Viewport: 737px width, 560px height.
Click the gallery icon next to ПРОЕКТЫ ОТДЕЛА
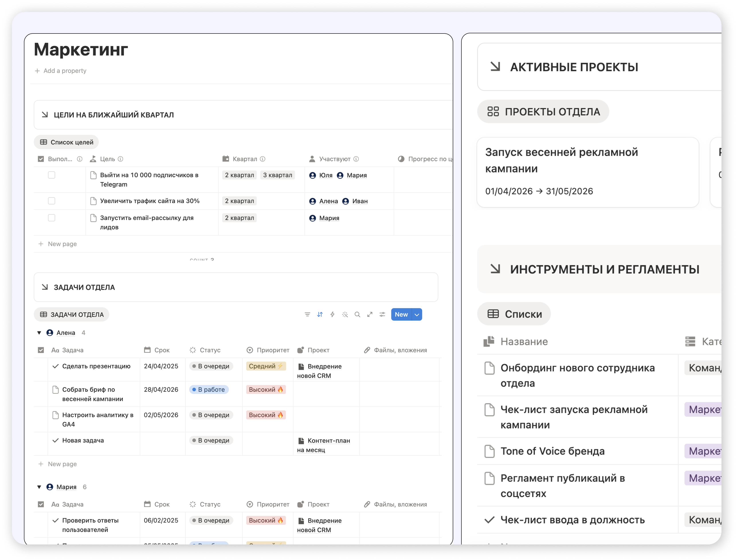pos(493,112)
